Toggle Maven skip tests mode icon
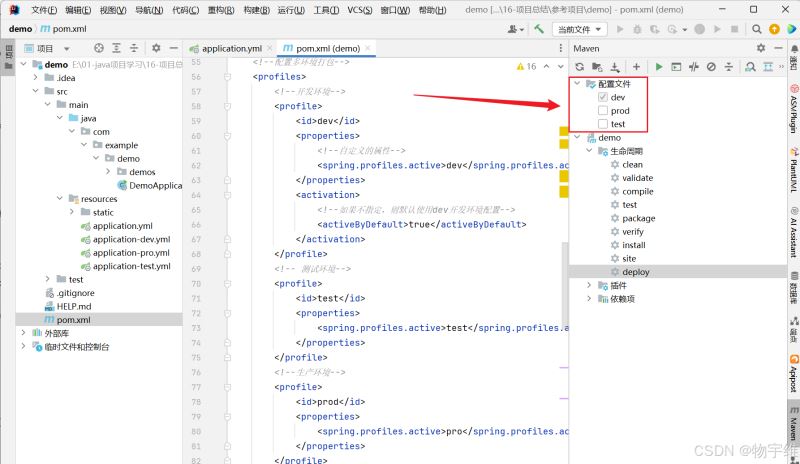 tap(711, 67)
